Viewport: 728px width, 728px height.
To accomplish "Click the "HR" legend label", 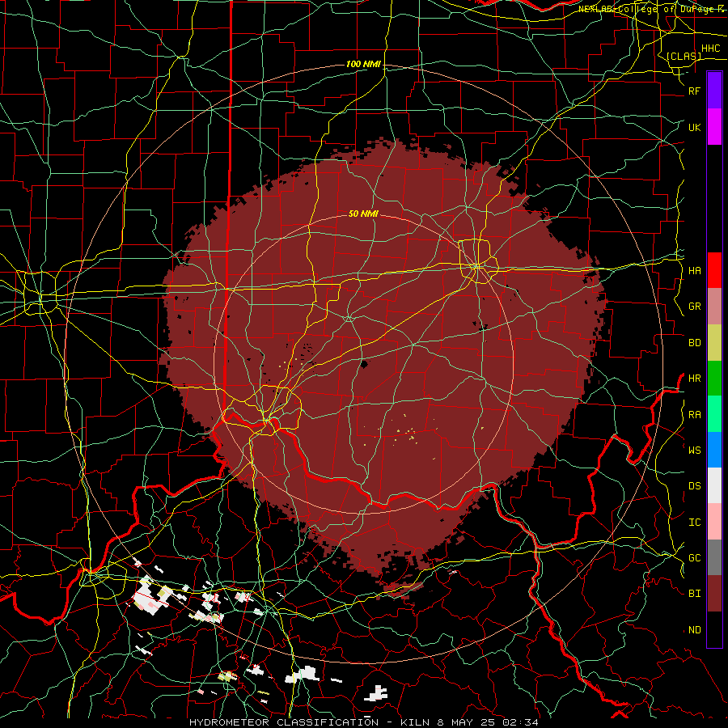I will (694, 379).
